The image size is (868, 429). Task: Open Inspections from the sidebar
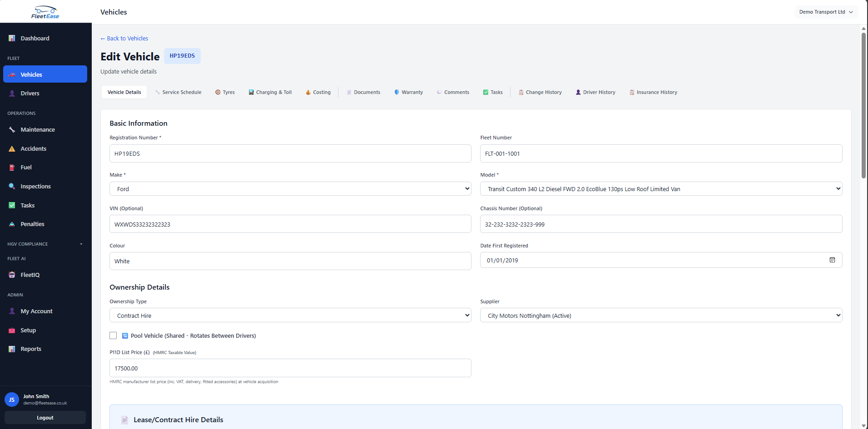[x=45, y=187]
